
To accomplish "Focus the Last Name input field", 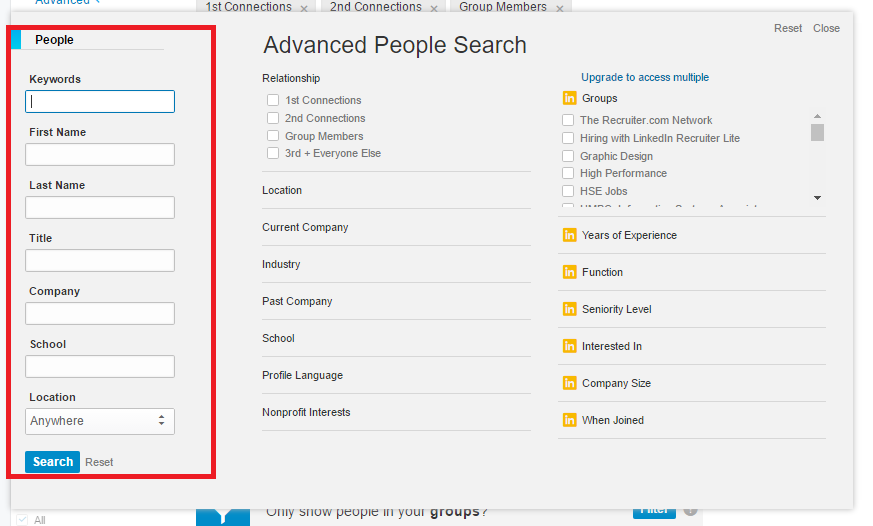I will 100,207.
